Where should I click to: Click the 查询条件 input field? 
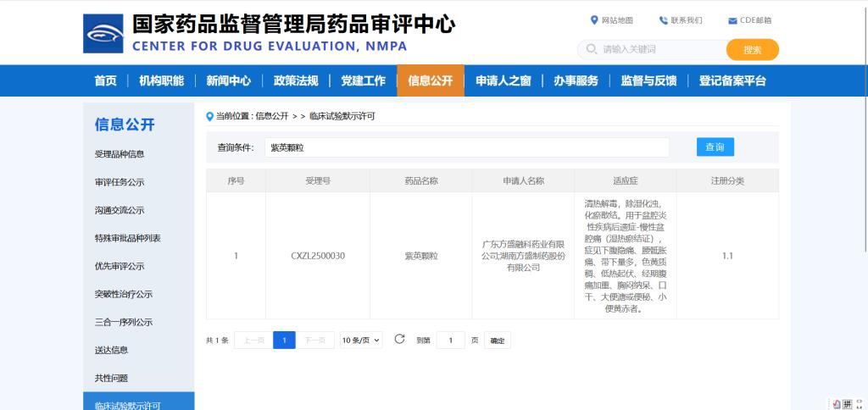click(466, 147)
